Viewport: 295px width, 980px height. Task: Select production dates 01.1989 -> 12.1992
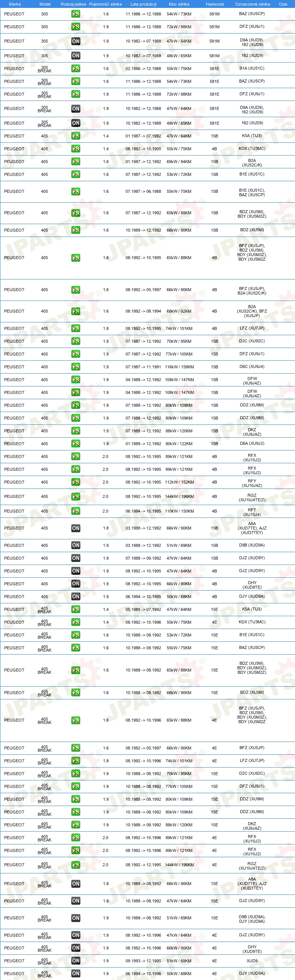[143, 444]
